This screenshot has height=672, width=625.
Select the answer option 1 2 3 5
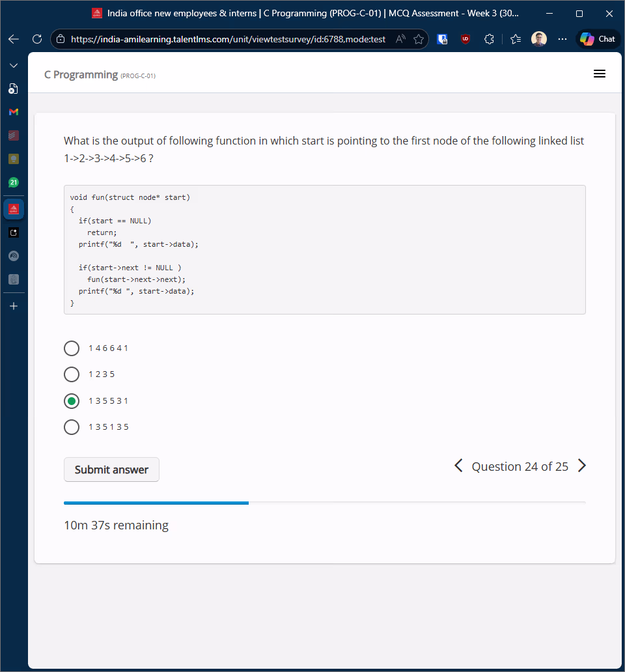(72, 374)
